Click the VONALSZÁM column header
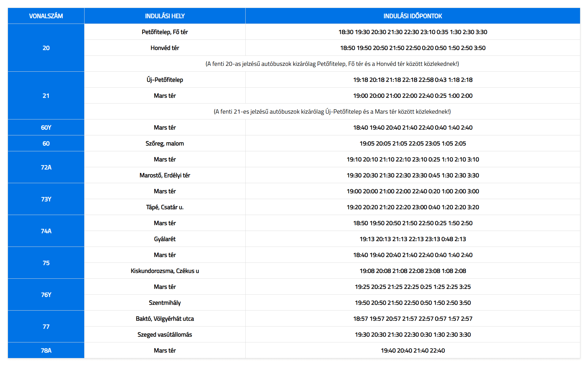This screenshot has height=366, width=588. click(x=46, y=16)
